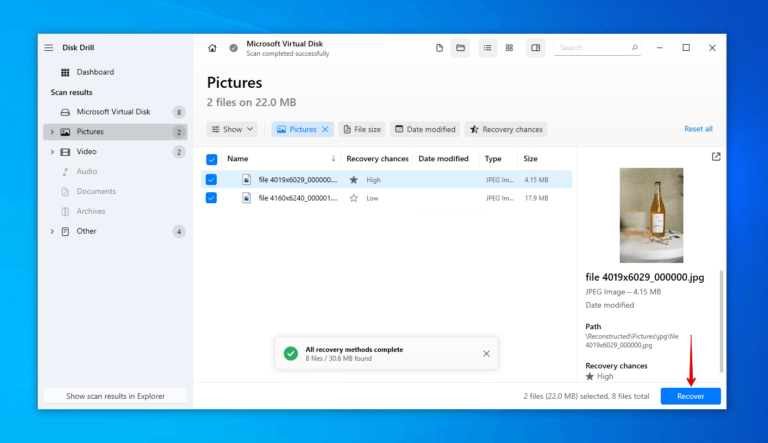768x443 pixels.
Task: Switch to folder view icon in toolbar
Action: click(x=460, y=48)
